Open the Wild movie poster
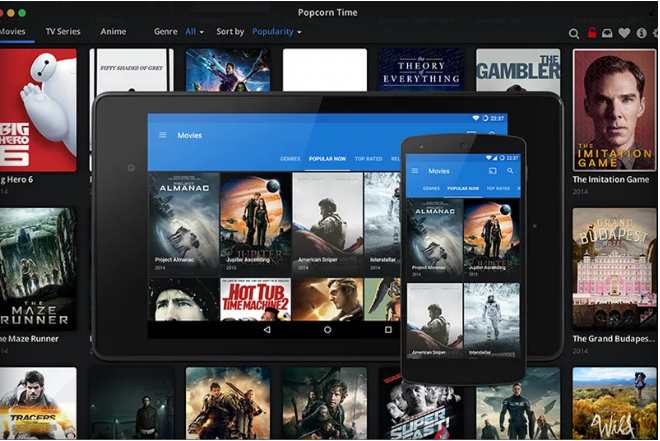This screenshot has height=441, width=660. [614, 403]
